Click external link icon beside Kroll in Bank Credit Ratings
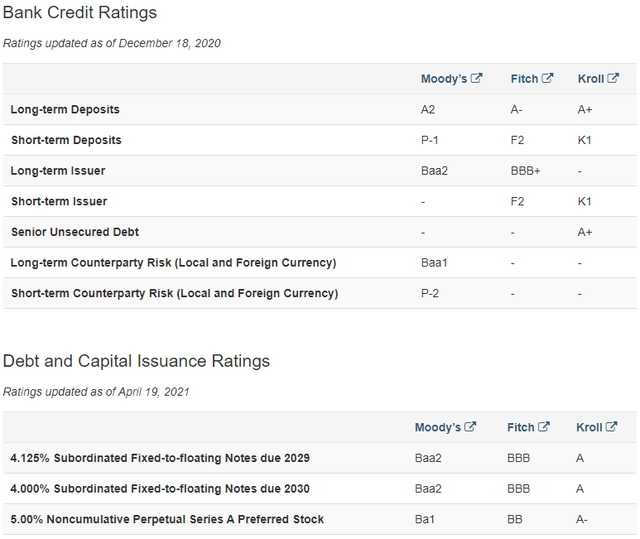 (x=612, y=79)
